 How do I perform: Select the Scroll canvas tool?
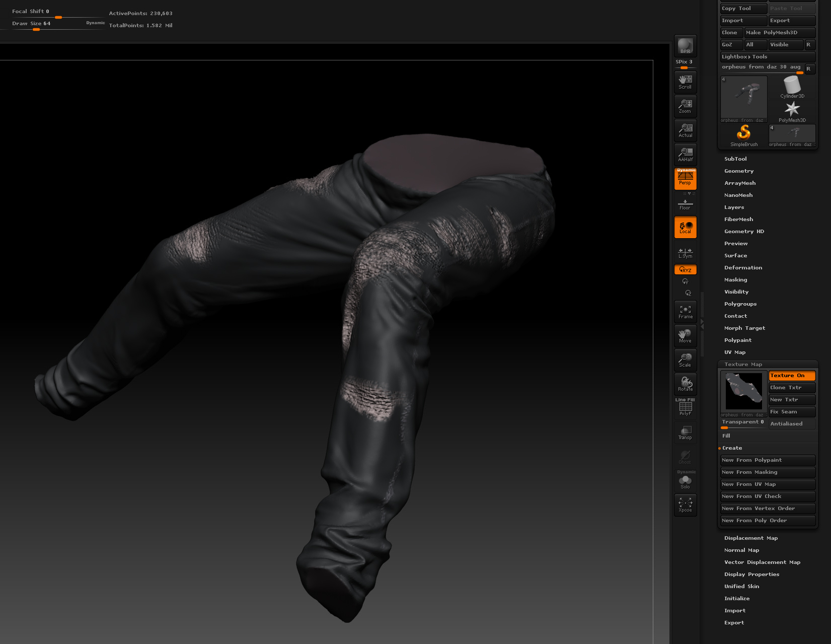pyautogui.click(x=685, y=82)
